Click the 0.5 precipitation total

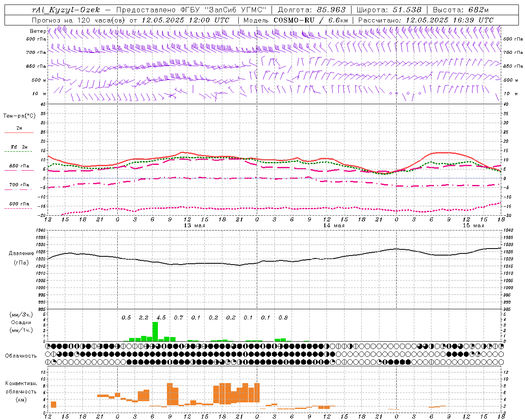[126, 317]
